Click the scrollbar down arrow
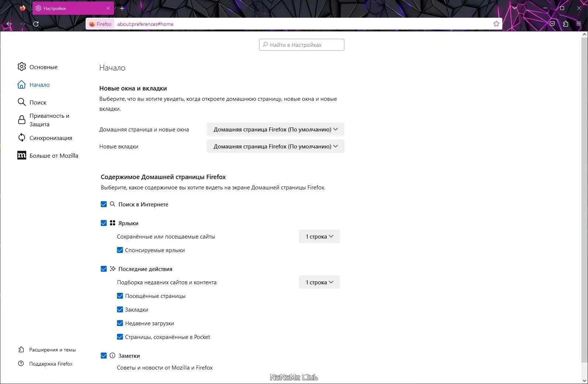Viewport: 588px width, 384px height. tap(584, 380)
